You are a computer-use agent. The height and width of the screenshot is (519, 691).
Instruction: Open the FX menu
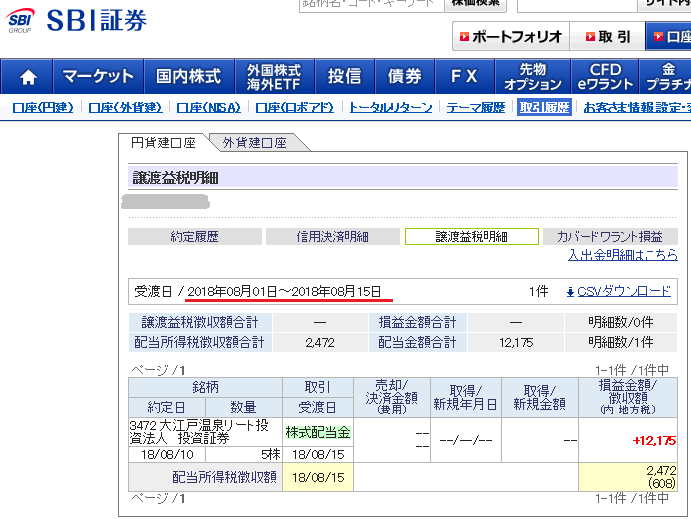pyautogui.click(x=464, y=77)
